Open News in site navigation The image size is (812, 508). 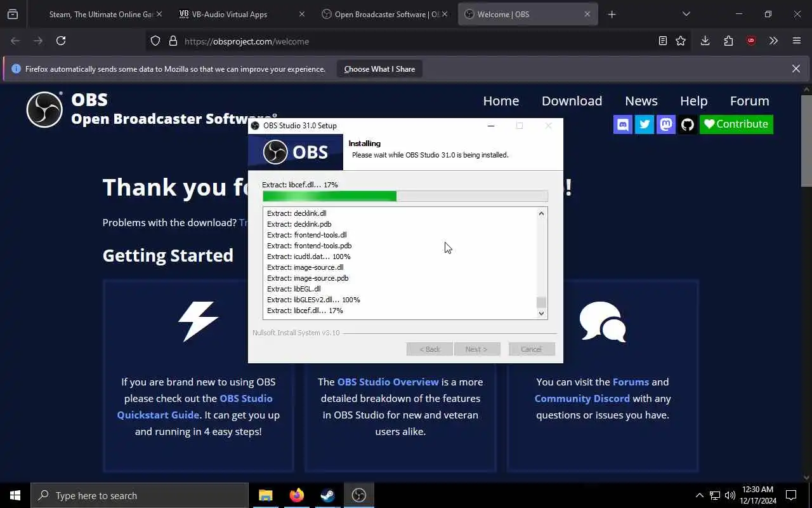point(641,100)
